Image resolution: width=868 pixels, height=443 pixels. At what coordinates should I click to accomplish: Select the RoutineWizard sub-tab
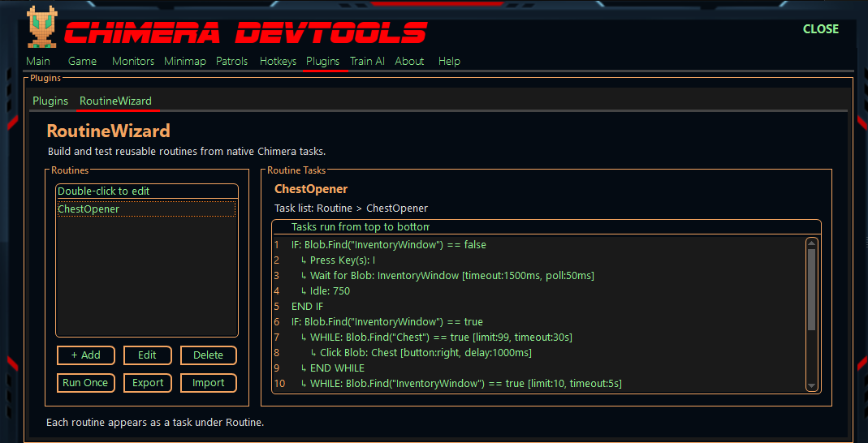(x=115, y=101)
